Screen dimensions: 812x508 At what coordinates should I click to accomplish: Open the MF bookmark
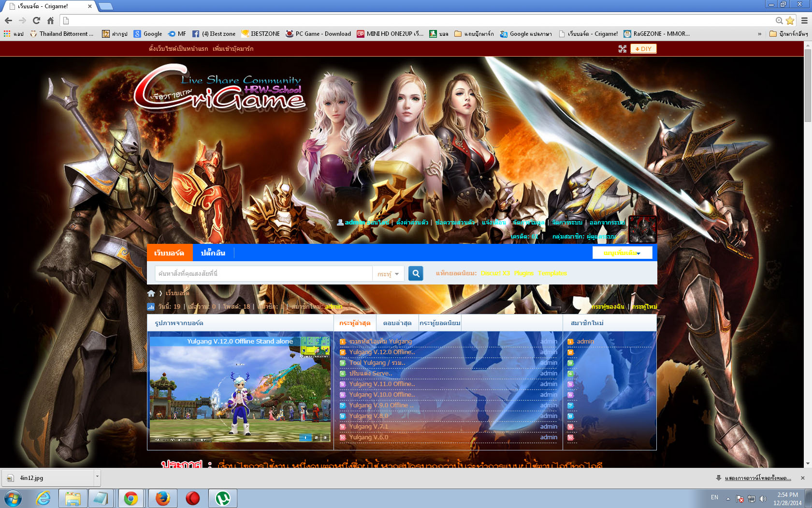(x=177, y=34)
